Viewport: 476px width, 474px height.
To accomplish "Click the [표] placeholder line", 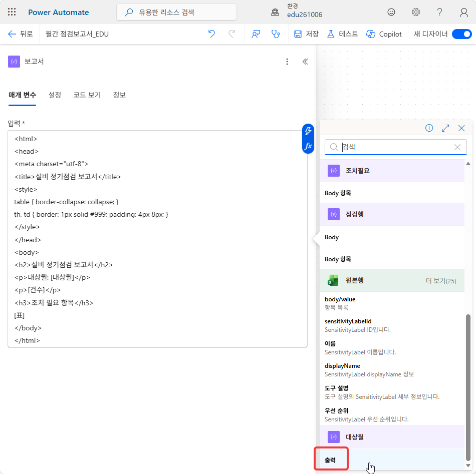I will coord(19,315).
